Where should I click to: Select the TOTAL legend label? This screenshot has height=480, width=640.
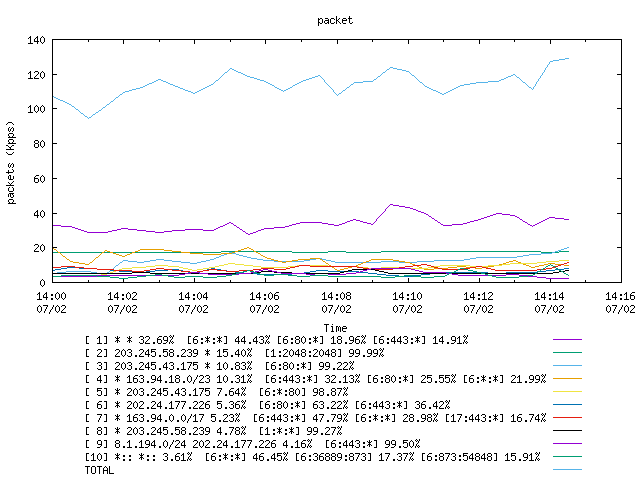[99, 470]
